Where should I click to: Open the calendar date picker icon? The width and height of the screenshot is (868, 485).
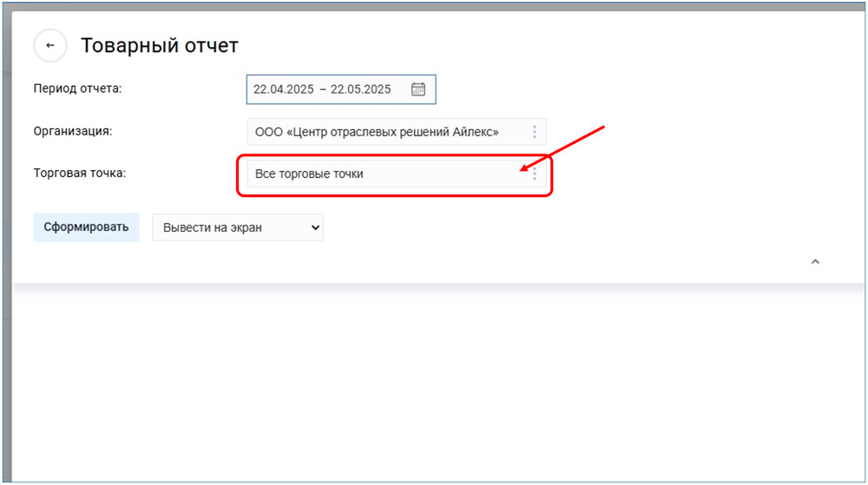418,89
